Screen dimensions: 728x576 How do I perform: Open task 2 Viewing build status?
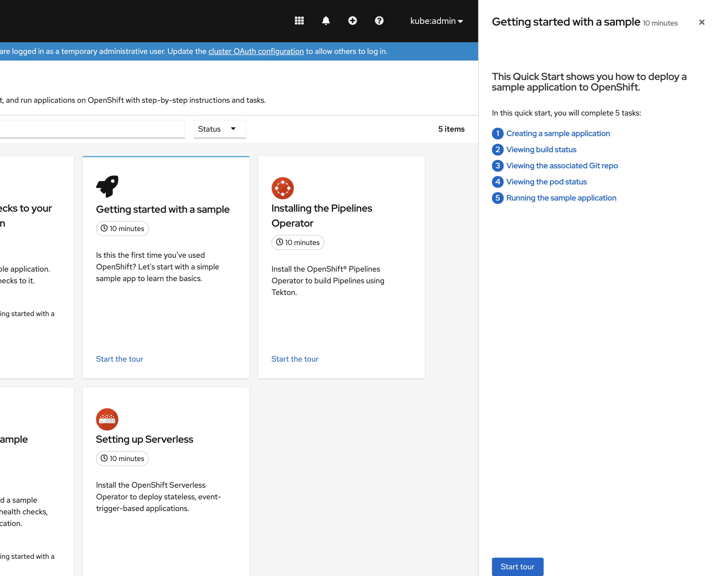point(541,150)
